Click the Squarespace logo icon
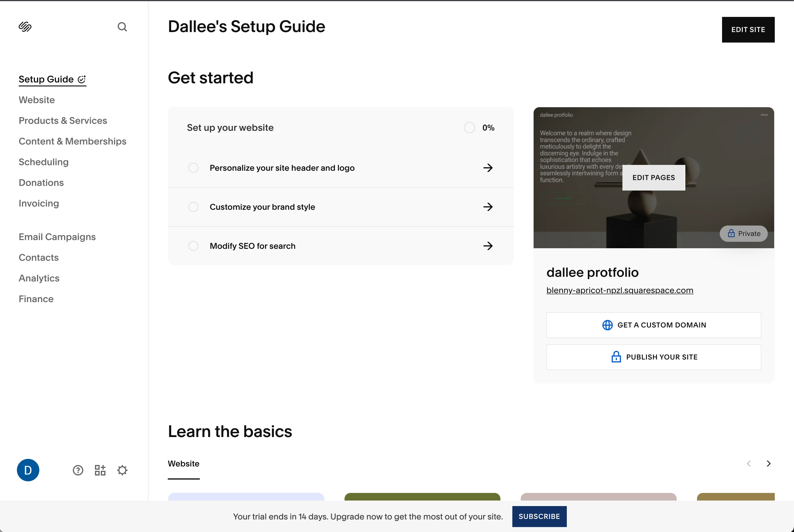The height and width of the screenshot is (532, 794). click(25, 27)
